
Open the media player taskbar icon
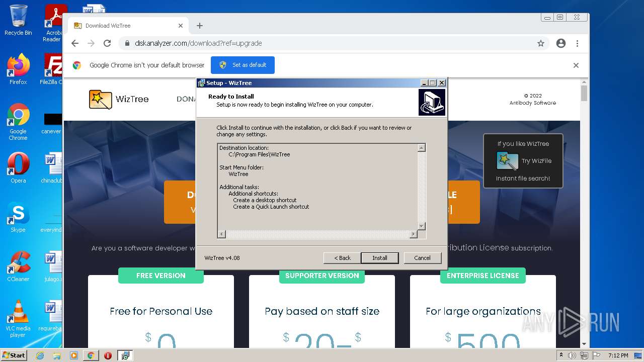74,355
